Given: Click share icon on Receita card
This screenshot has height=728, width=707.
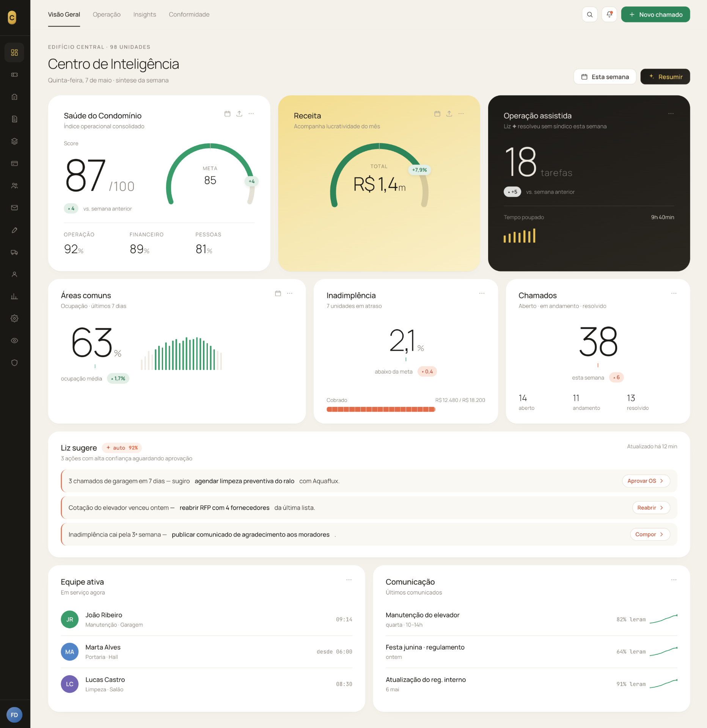Looking at the screenshot, I should click(449, 114).
